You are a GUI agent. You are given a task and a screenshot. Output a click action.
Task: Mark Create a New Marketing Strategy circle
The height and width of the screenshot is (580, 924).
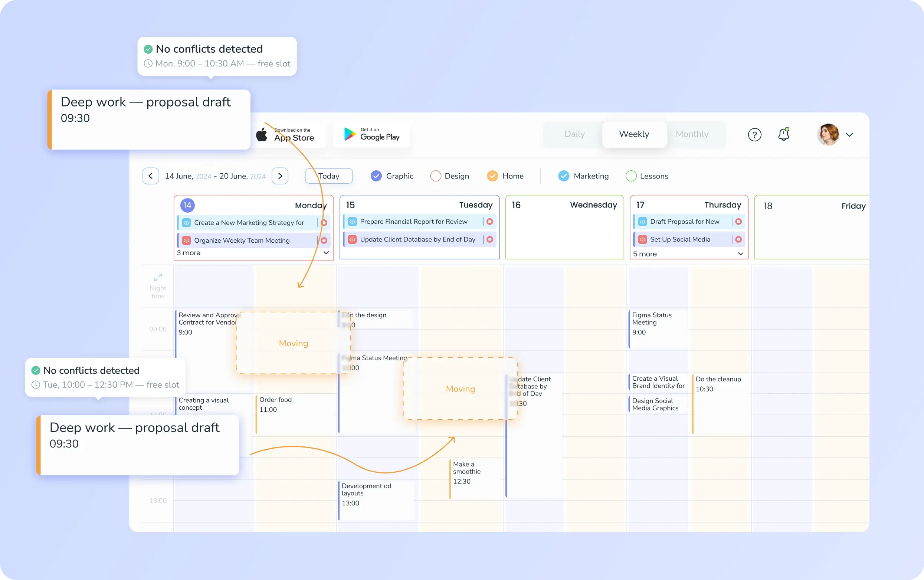[x=324, y=223]
